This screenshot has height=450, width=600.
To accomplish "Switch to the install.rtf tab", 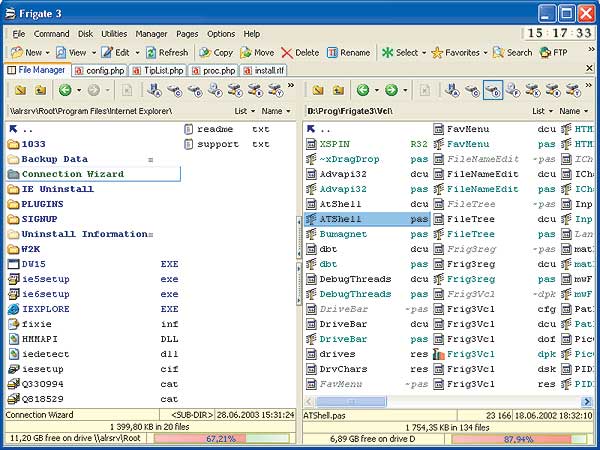I will (264, 71).
